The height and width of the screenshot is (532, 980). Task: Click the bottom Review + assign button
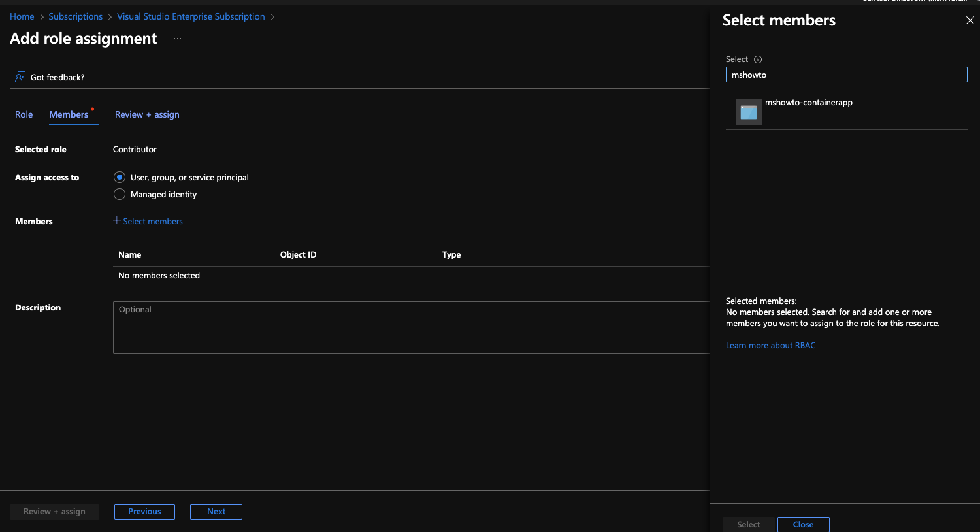tap(54, 512)
